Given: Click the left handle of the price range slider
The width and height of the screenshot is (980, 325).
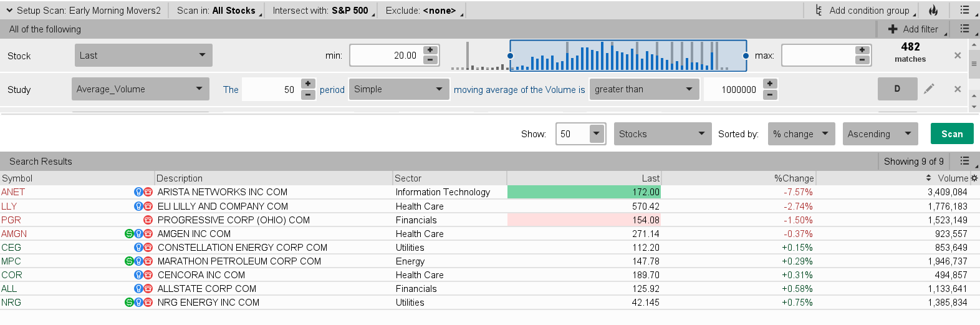Looking at the screenshot, I should (x=511, y=56).
